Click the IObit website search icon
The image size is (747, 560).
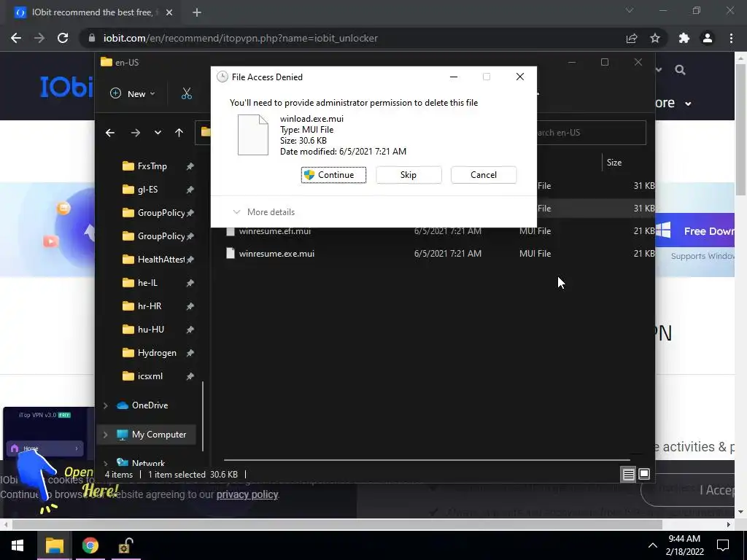point(681,70)
